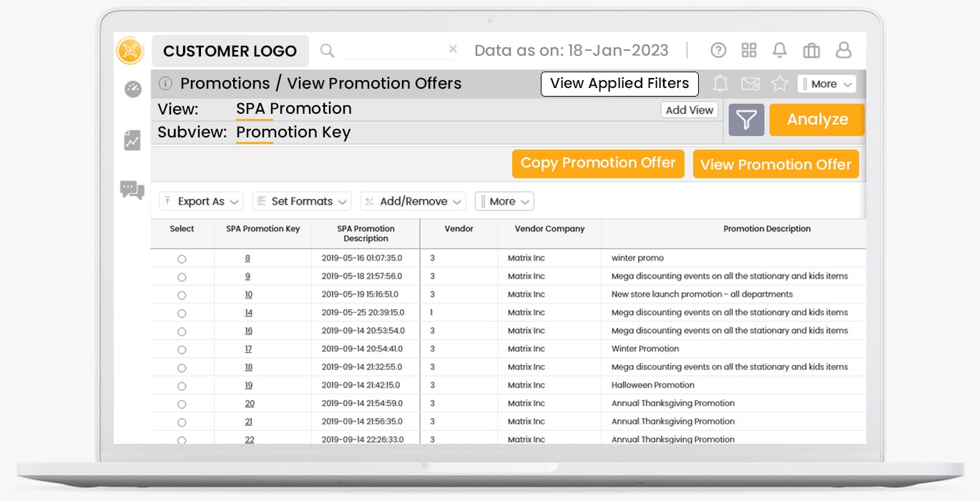Image resolution: width=980 pixels, height=501 pixels.
Task: Click the scheduled mail envelope icon
Action: (750, 84)
